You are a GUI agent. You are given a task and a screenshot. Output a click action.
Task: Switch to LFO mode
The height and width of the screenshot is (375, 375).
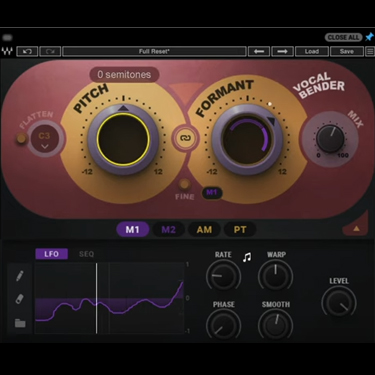point(51,254)
